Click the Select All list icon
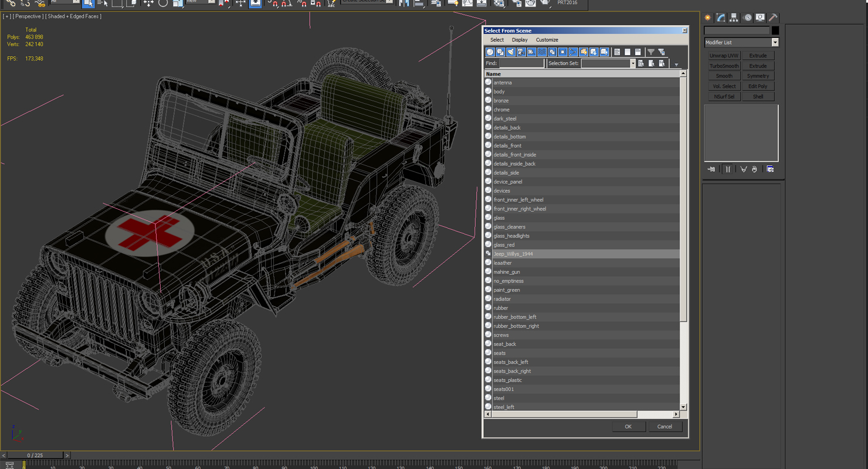 click(x=617, y=52)
